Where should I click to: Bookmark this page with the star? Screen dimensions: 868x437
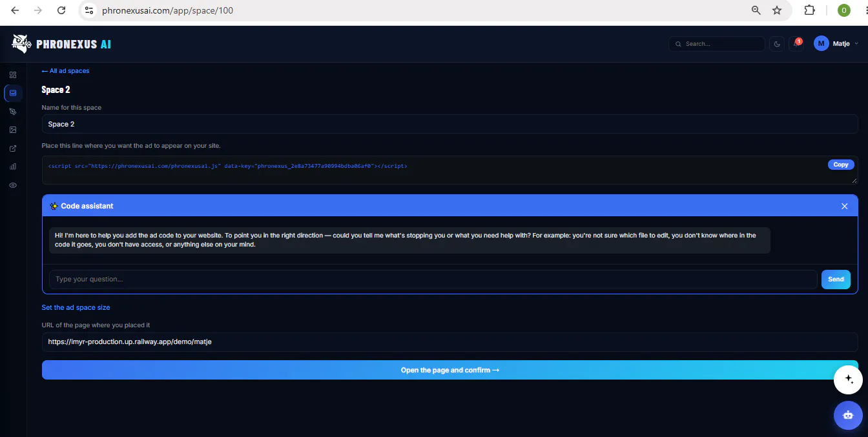pos(777,10)
